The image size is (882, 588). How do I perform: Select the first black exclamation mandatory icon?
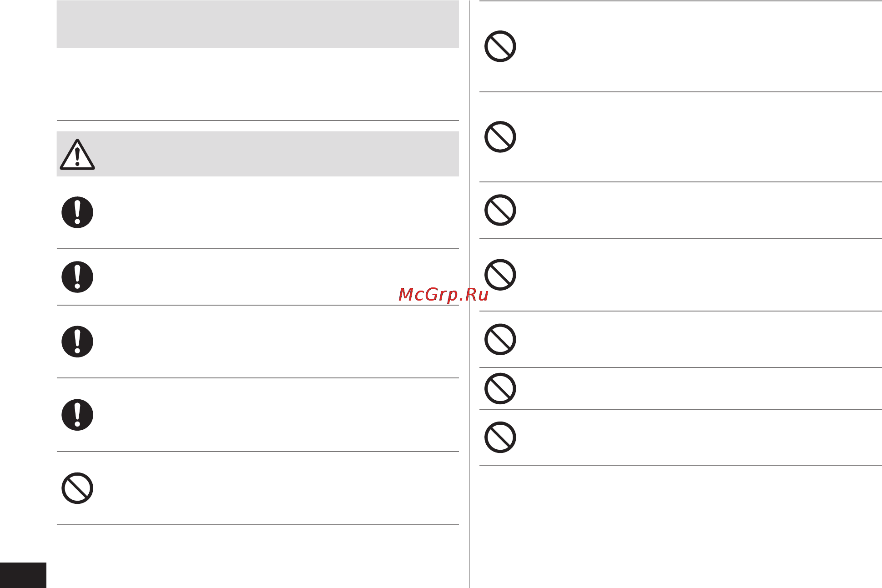[x=77, y=212]
